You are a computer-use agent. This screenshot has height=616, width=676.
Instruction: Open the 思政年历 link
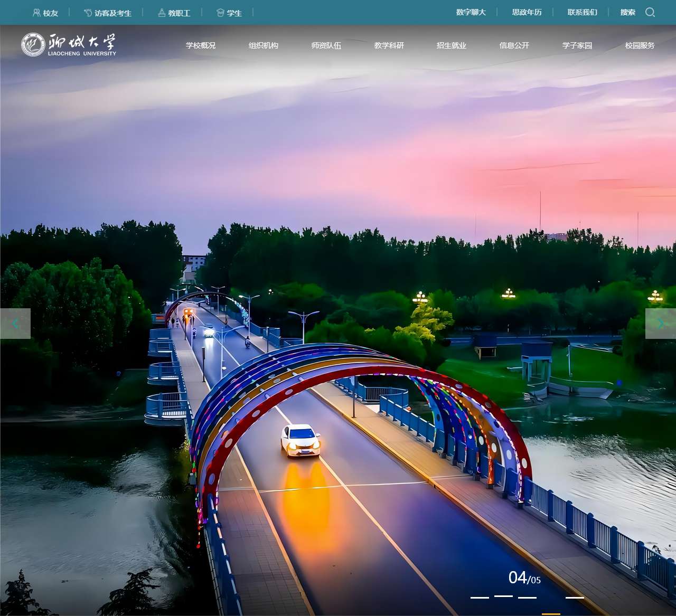click(x=527, y=12)
